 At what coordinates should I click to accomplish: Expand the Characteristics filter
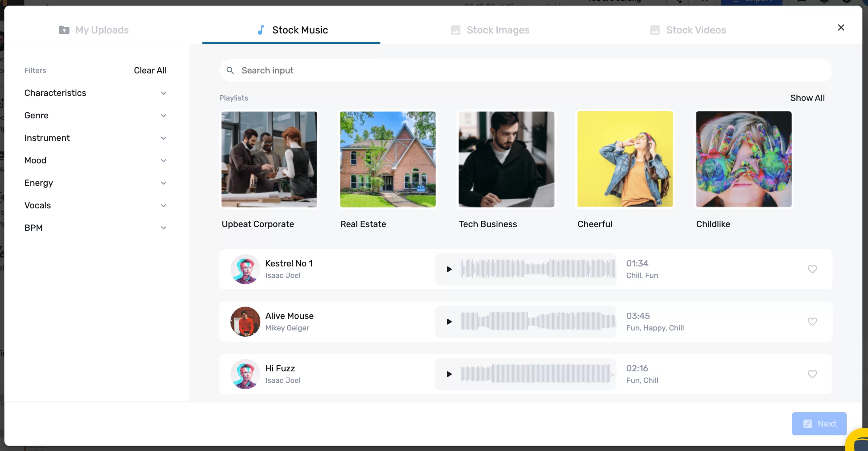[x=95, y=93]
